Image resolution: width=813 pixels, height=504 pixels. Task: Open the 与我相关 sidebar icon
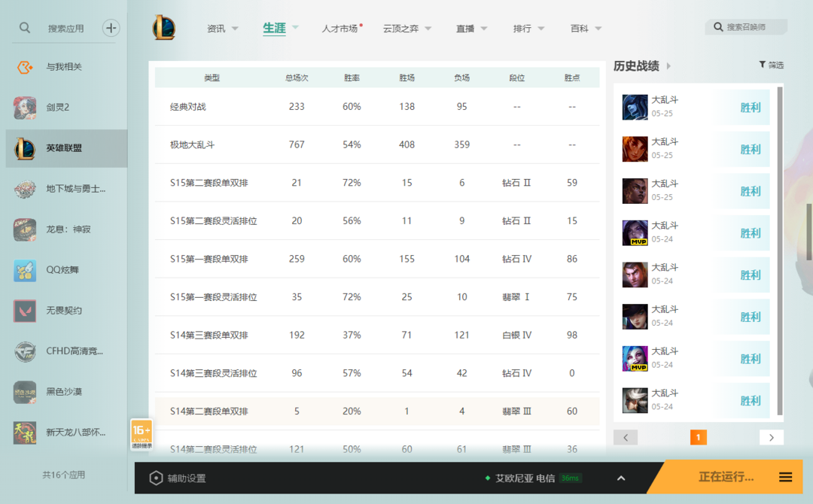[25, 67]
